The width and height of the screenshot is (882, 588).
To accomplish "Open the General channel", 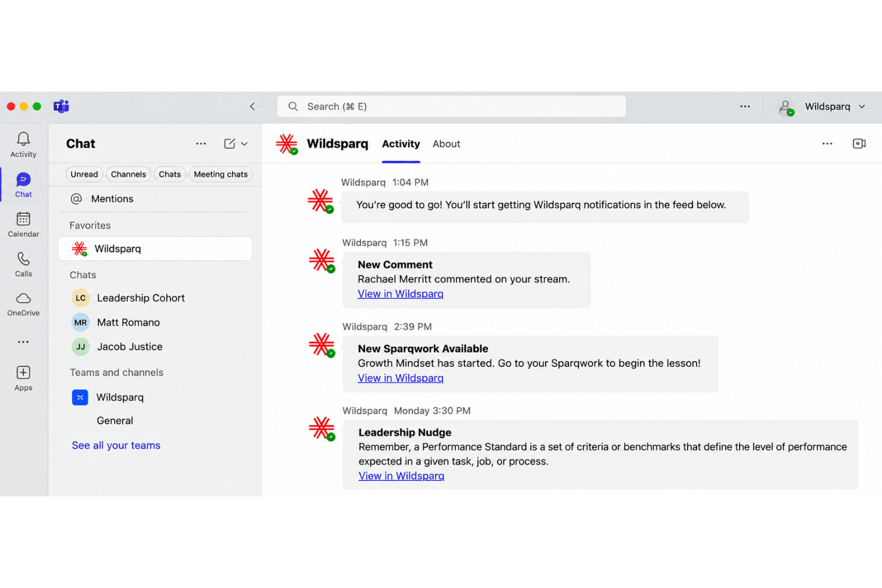I will [x=115, y=421].
